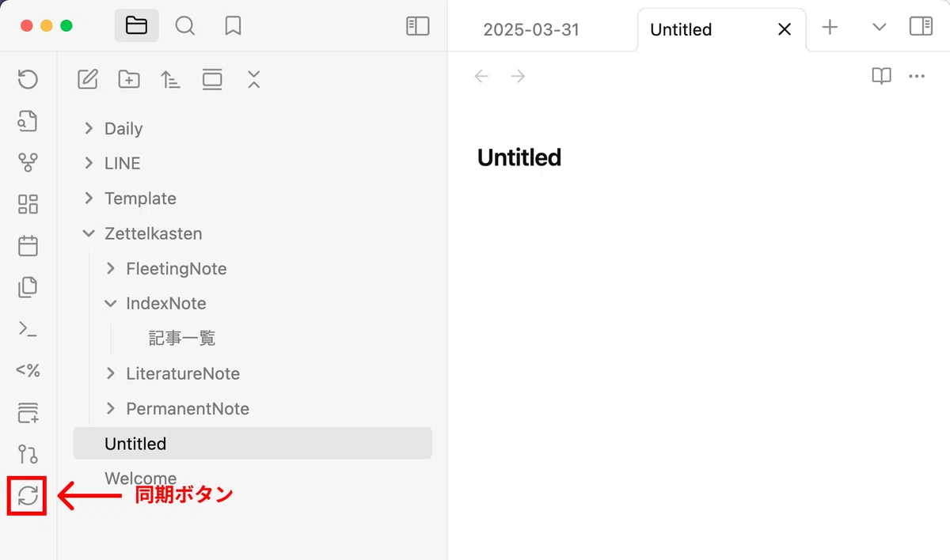Create a new note with pencil icon
The height and width of the screenshot is (560, 950).
[88, 79]
